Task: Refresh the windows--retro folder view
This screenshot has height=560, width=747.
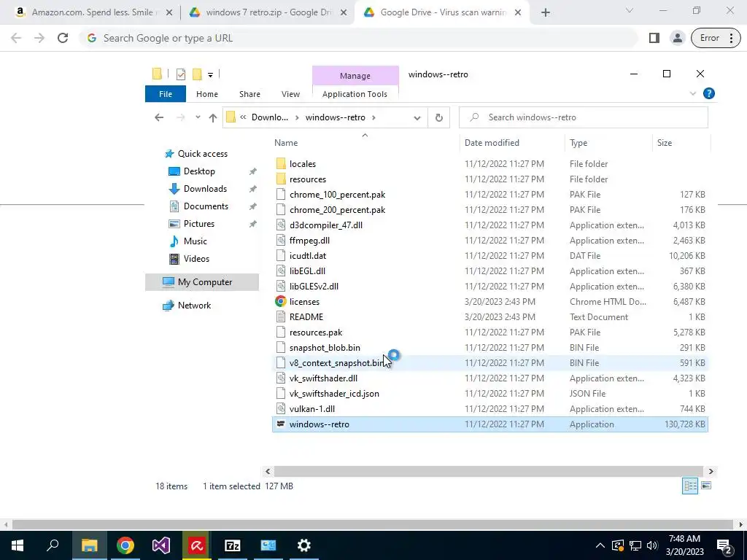Action: click(x=438, y=117)
